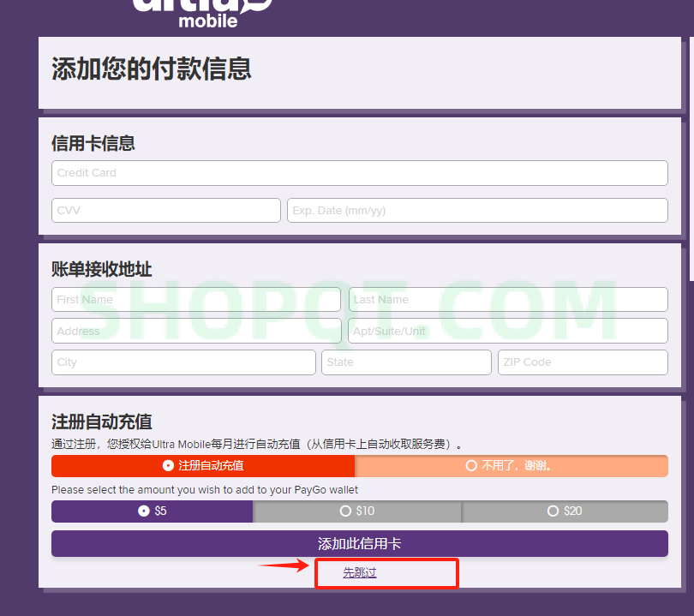694x616 pixels.
Task: Click the auto-recharge authorization description text
Action: pyautogui.click(x=257, y=444)
